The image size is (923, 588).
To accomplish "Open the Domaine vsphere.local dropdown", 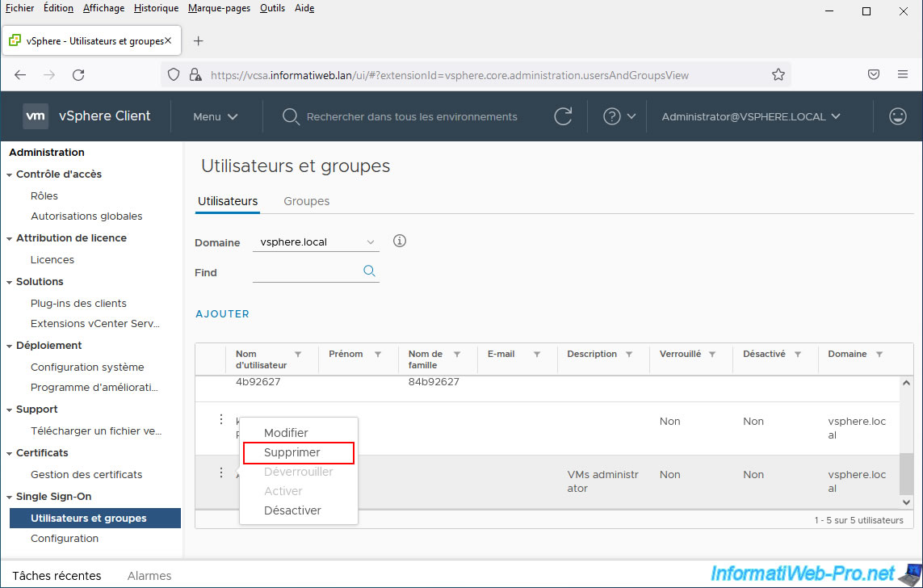I will 316,242.
